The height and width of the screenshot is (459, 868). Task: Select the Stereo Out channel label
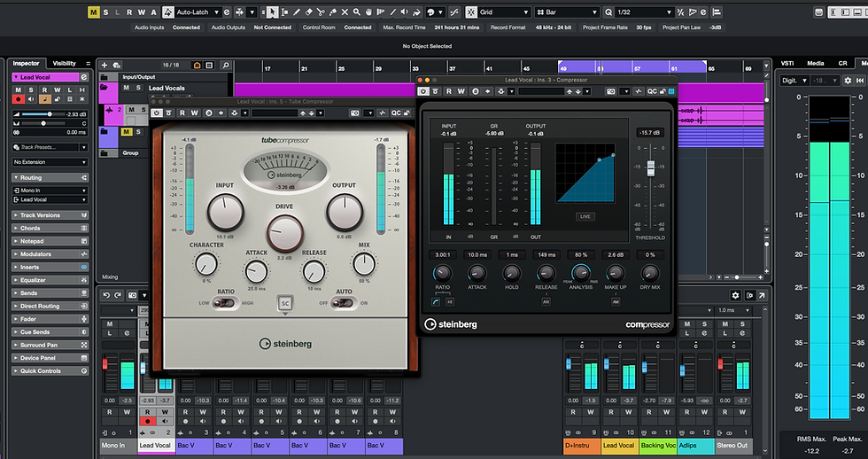pos(732,445)
